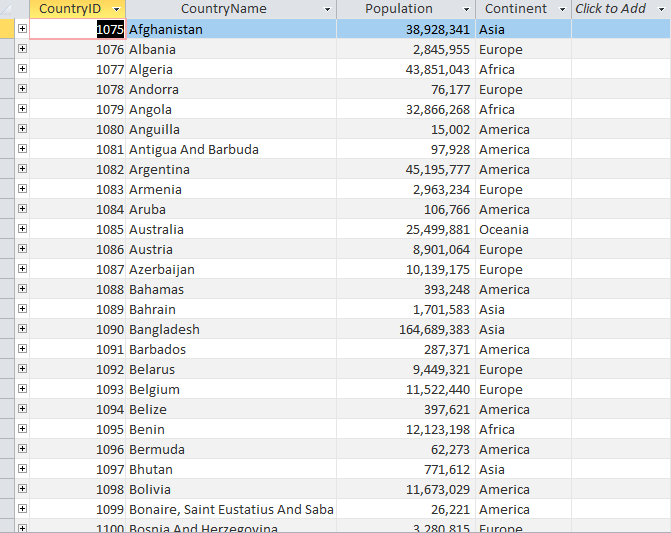Open the Continent column filter dropdown
Image resolution: width=671 pixels, height=533 pixels.
(562, 9)
